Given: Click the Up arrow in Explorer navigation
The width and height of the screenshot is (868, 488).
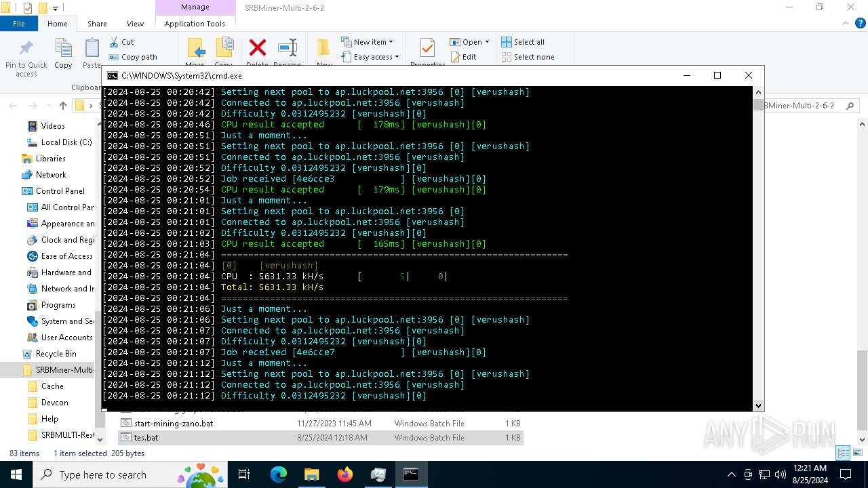Looking at the screenshot, I should [x=63, y=106].
